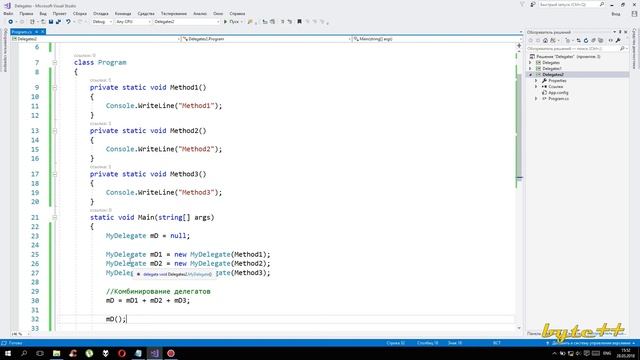Viewport: 640px width, 360px height.
Task: Click the Home icon in Solution Explorer toolbar
Action: 545,40
